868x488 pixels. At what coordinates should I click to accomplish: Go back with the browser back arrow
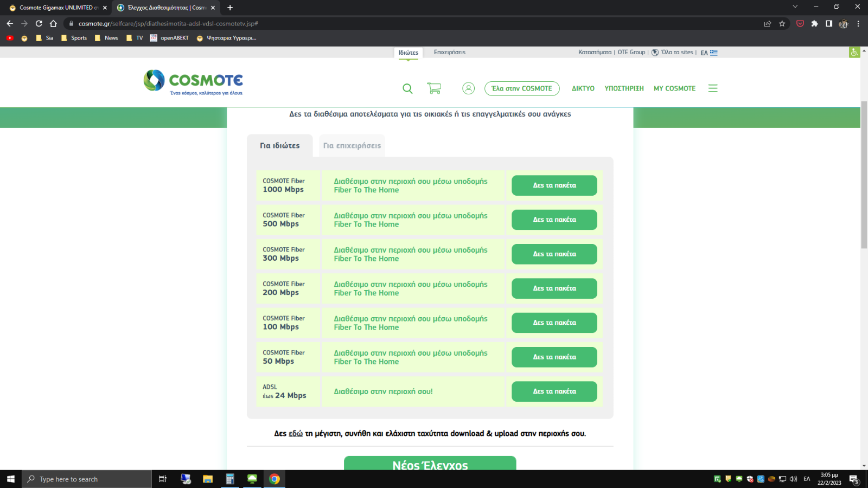tap(10, 23)
